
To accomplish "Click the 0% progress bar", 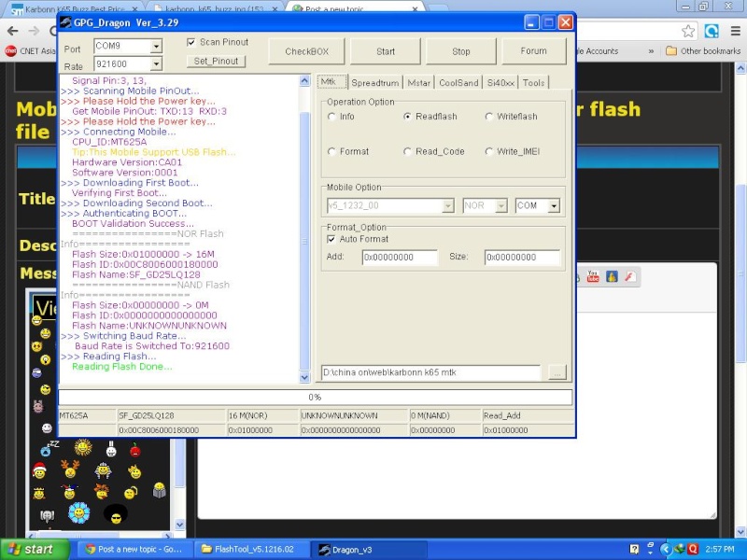I will (315, 398).
